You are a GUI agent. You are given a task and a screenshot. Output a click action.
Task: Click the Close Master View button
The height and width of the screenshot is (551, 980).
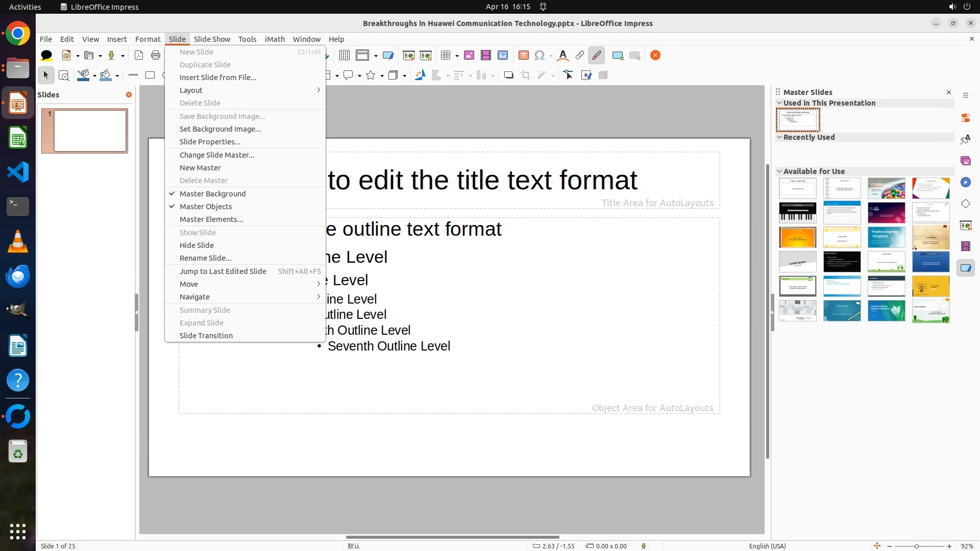pyautogui.click(x=655, y=56)
